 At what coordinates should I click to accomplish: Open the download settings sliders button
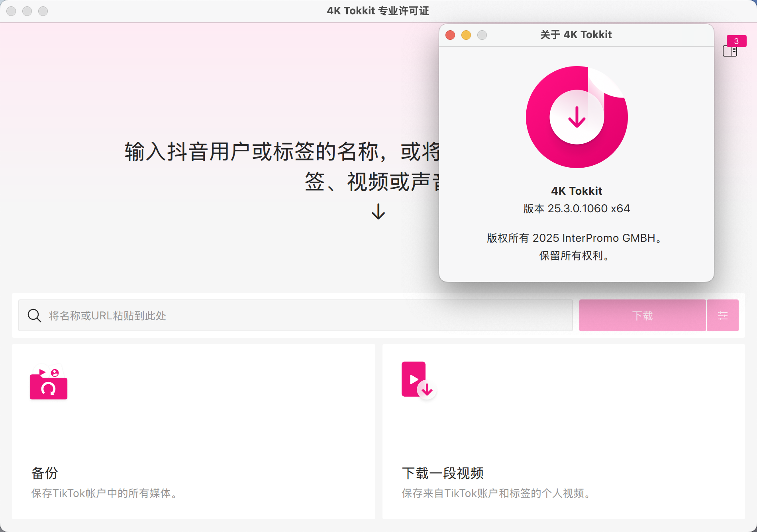coord(723,315)
